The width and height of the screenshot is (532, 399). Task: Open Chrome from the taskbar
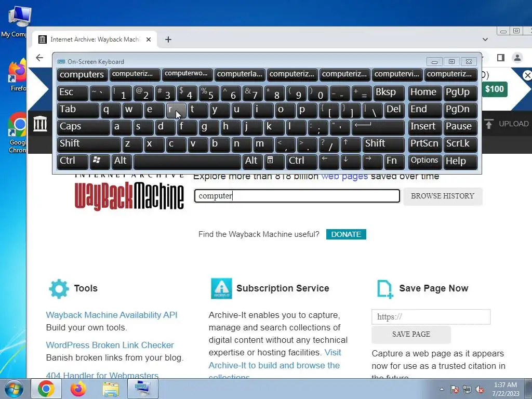pyautogui.click(x=46, y=389)
